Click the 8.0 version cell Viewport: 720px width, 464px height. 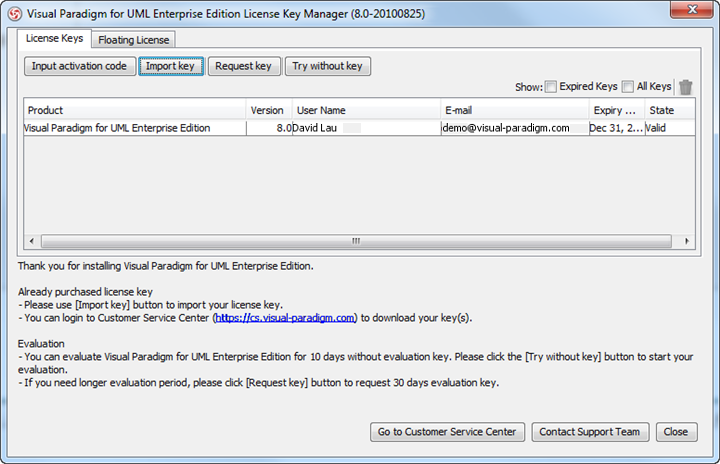click(x=269, y=128)
